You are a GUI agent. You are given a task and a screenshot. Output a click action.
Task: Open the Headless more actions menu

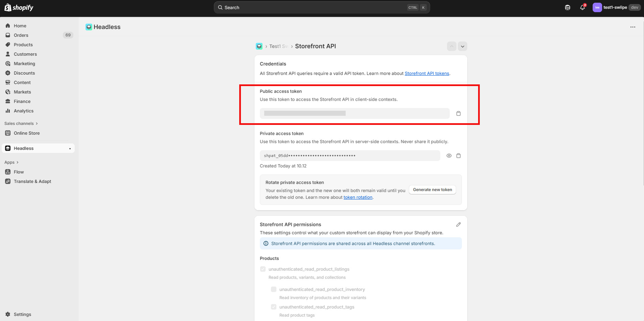(x=633, y=27)
